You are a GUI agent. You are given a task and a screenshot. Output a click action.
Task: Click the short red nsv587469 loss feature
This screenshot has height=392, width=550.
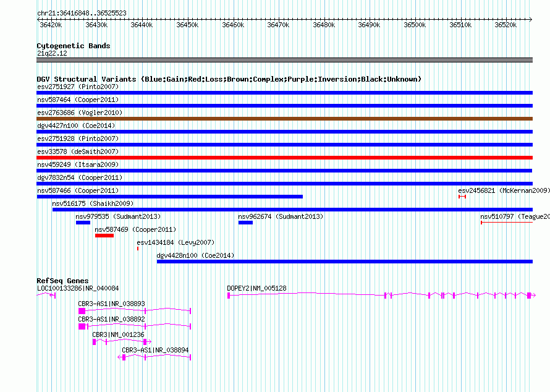[x=104, y=236]
